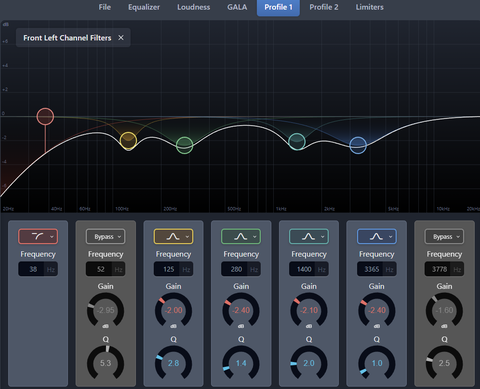Open the Limiters tab
This screenshot has height=389, width=480.
coord(369,7)
